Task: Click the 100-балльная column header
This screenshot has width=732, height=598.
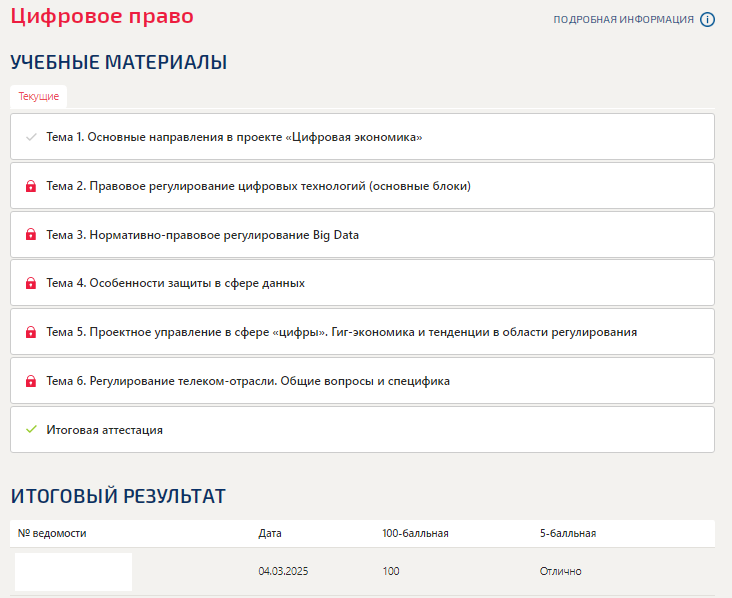Action: (415, 533)
